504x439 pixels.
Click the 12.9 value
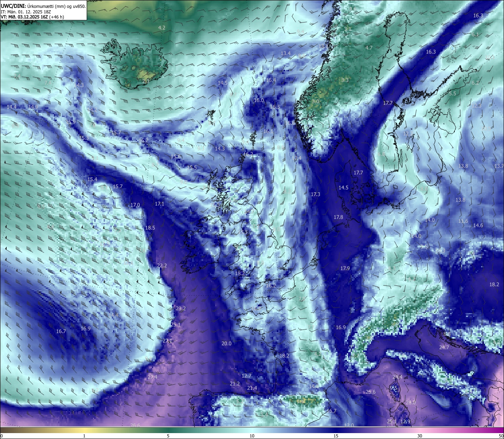point(405,421)
